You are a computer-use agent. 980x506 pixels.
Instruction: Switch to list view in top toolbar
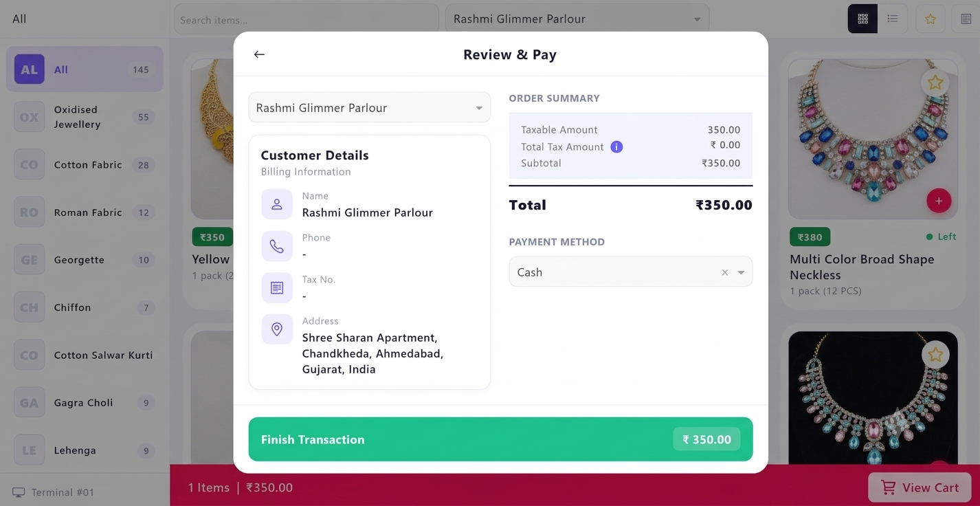[x=893, y=19]
